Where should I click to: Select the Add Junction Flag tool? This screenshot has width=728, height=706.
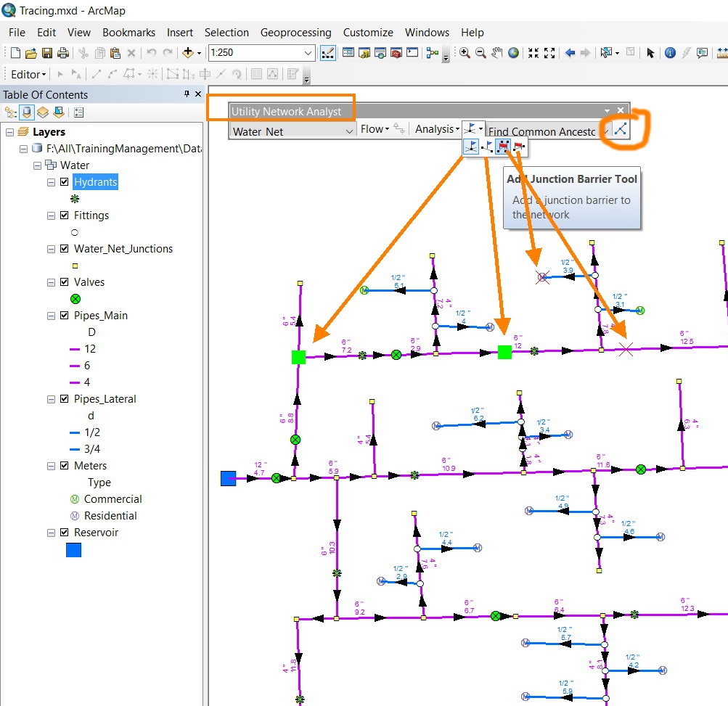click(471, 147)
